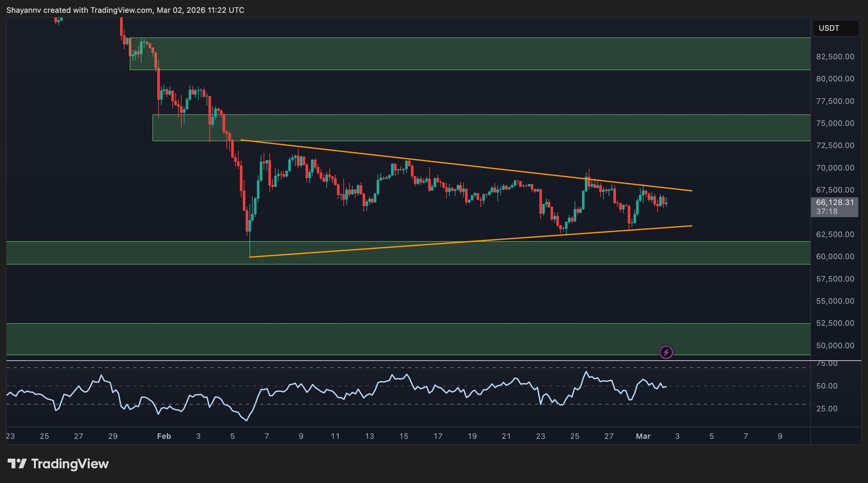Screen dimensions: 868x483
Task: Click the TradingView wordmark text at bottom
Action: [70, 463]
